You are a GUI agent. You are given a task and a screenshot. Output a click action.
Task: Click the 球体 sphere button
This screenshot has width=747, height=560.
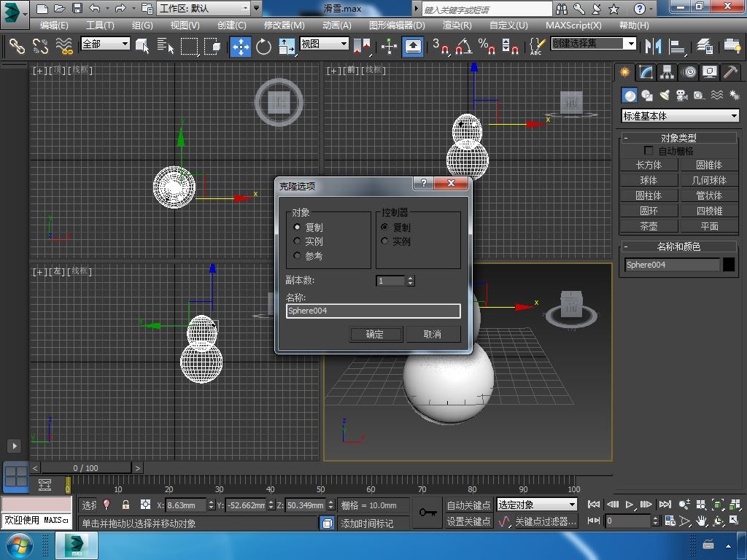pyautogui.click(x=649, y=180)
